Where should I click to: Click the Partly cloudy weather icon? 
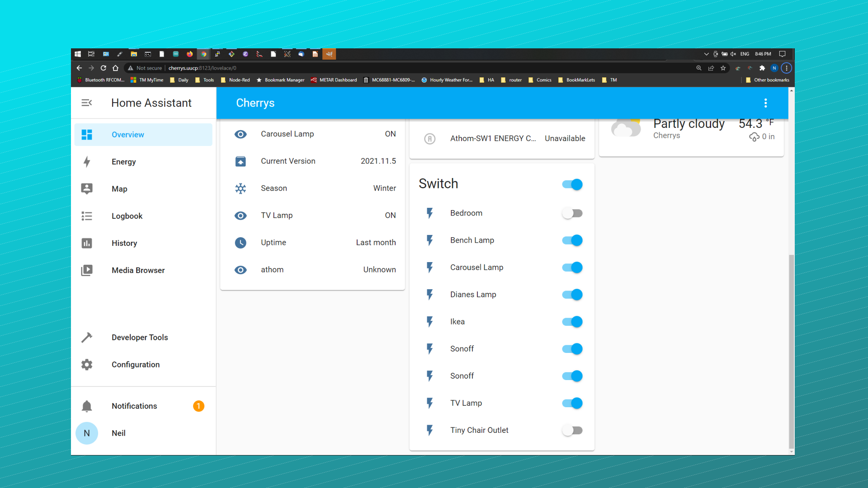tap(626, 128)
